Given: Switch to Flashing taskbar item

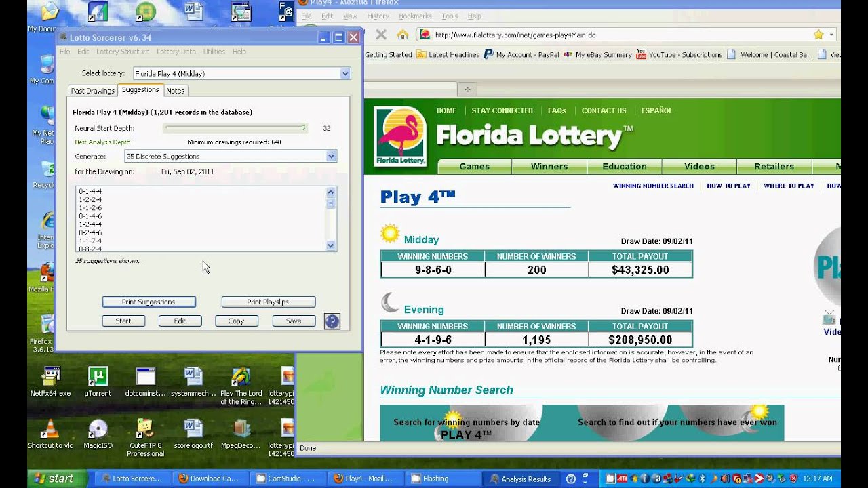Looking at the screenshot, I should coord(441,479).
